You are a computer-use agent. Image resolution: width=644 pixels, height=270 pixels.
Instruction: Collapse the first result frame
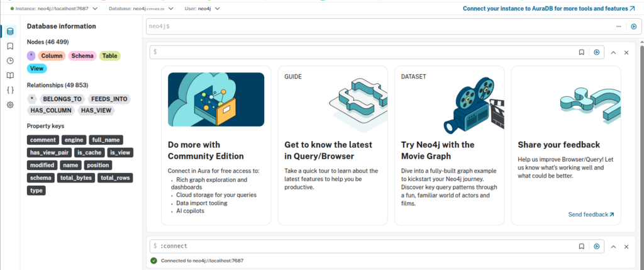(x=613, y=52)
